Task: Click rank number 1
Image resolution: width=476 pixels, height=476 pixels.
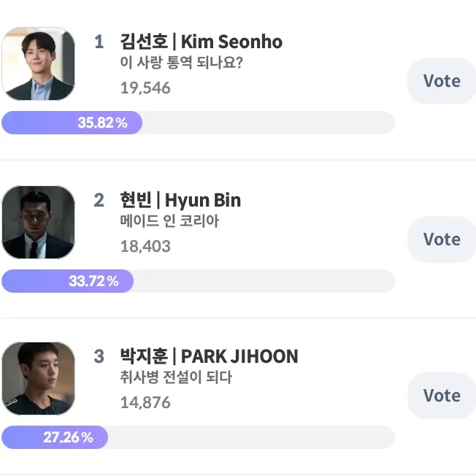Action: (x=99, y=42)
